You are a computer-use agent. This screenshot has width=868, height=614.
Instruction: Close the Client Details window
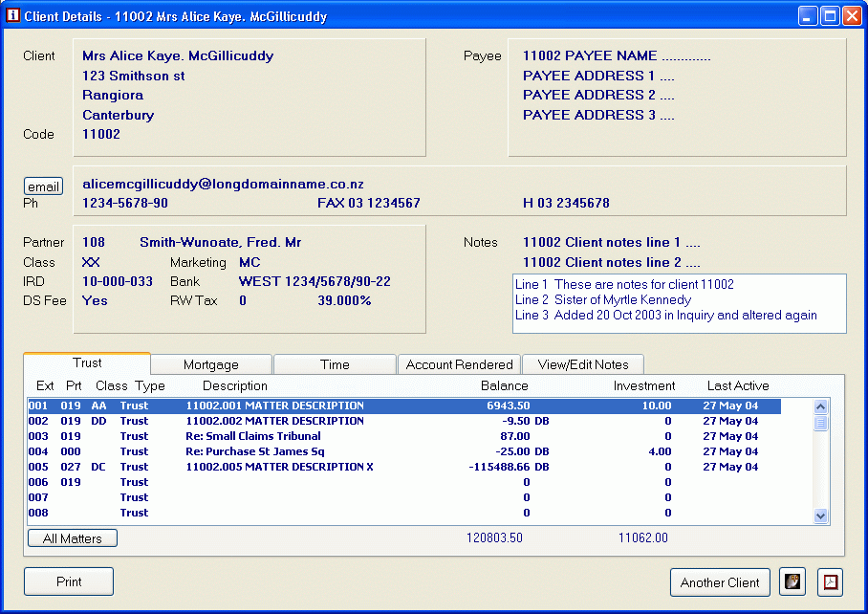tap(852, 16)
